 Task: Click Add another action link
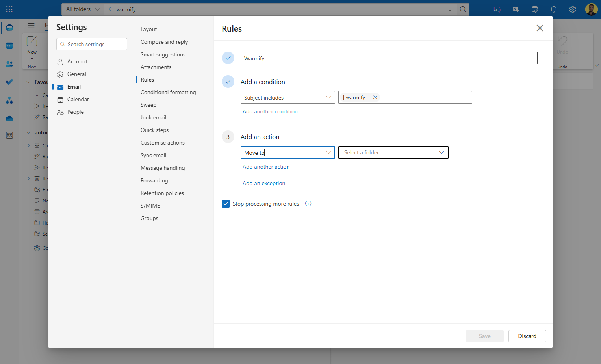tap(266, 167)
